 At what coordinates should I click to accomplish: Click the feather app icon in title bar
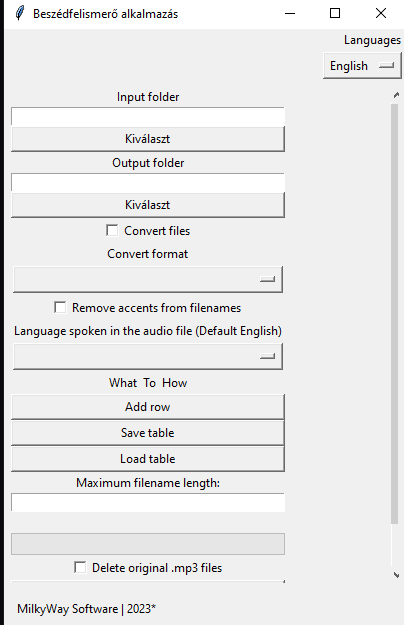20,14
